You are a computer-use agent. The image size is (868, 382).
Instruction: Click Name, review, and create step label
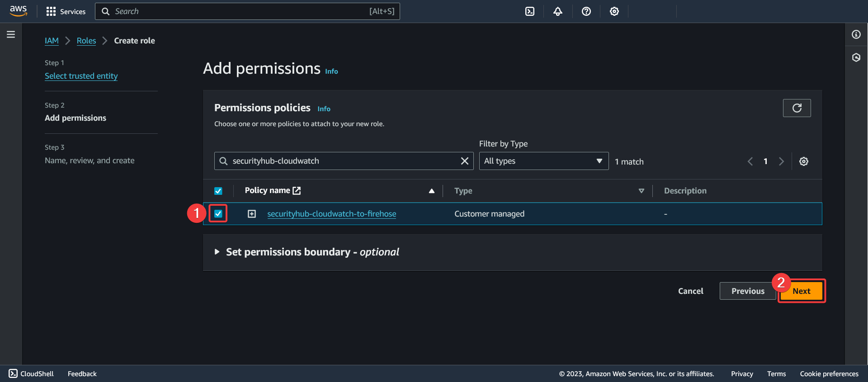pyautogui.click(x=90, y=160)
